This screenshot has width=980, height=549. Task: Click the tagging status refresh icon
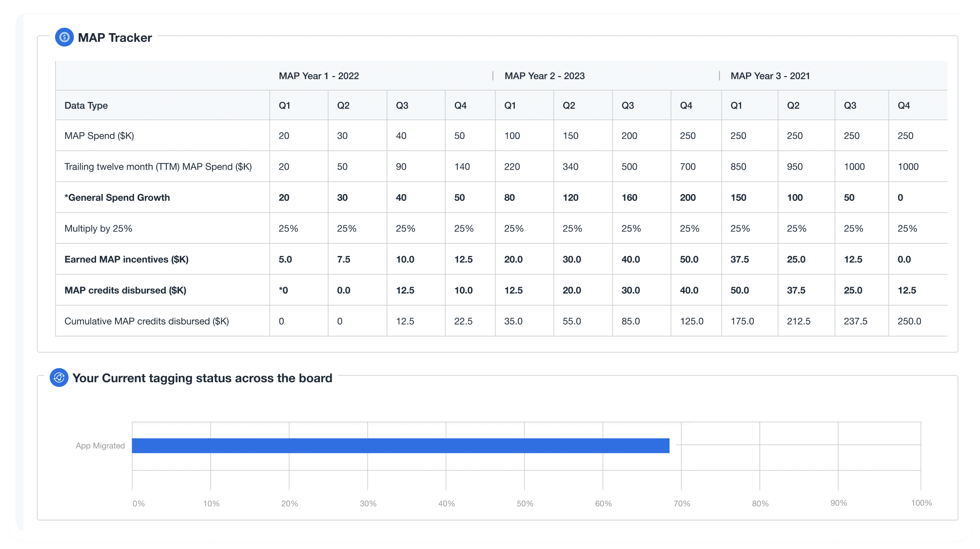point(59,377)
